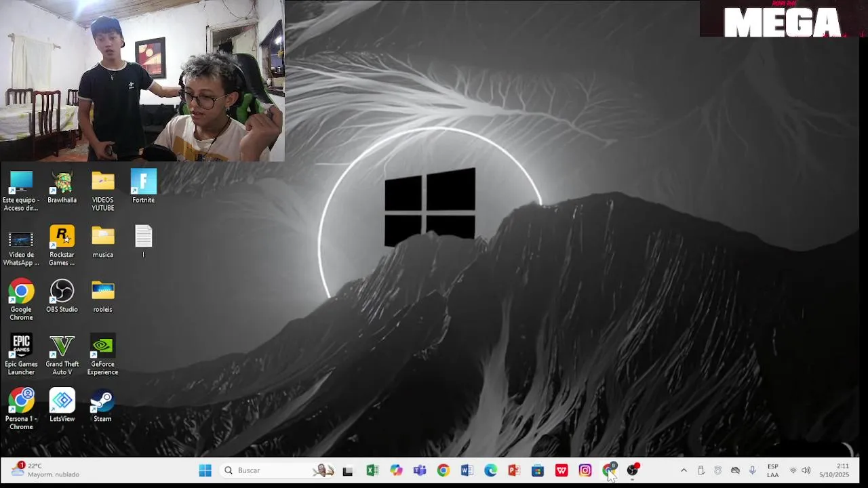Launch the OBS Studio desktop shortcut
The image size is (868, 488).
pyautogui.click(x=62, y=297)
